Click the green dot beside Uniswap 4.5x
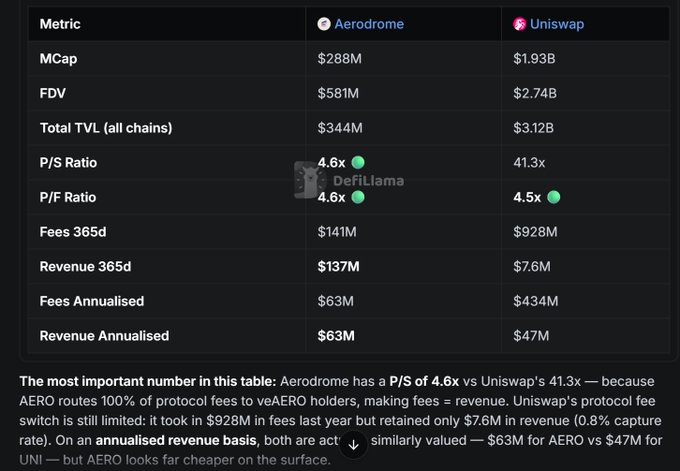The image size is (680, 471). (x=553, y=197)
